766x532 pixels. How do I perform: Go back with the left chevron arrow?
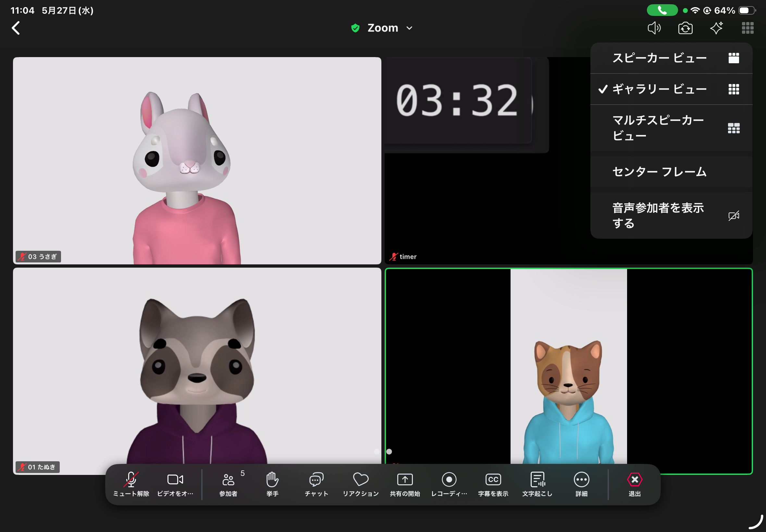click(x=16, y=28)
